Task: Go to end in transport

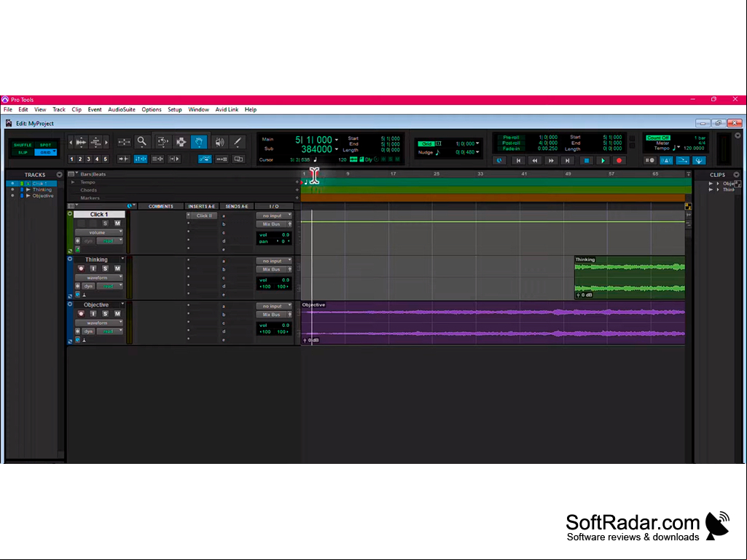Action: pos(568,160)
